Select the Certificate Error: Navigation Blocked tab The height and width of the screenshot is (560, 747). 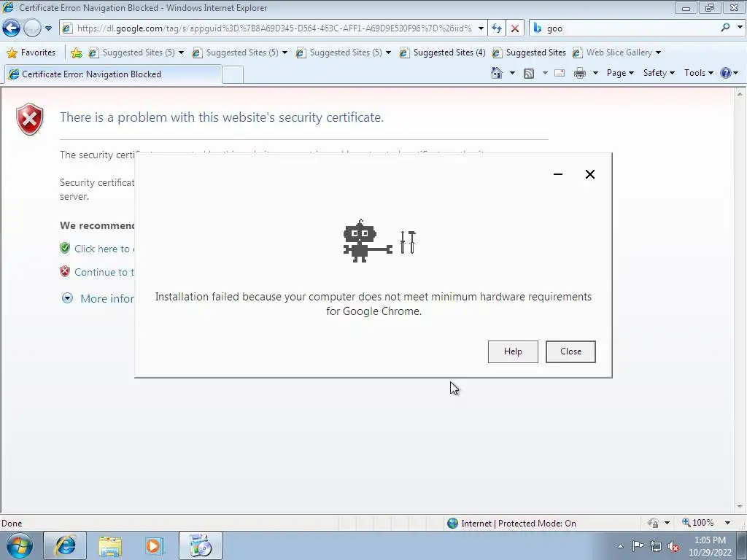point(112,74)
